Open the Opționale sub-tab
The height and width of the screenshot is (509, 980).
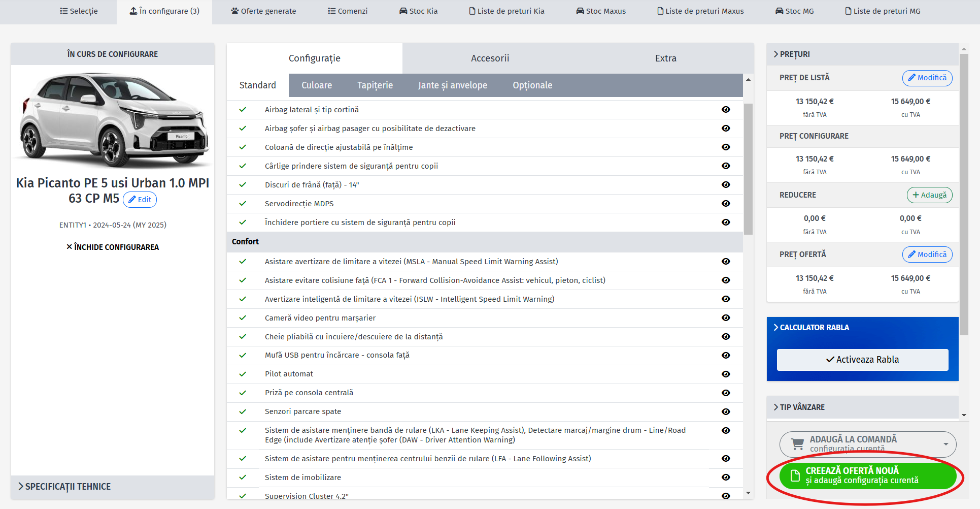(x=532, y=85)
